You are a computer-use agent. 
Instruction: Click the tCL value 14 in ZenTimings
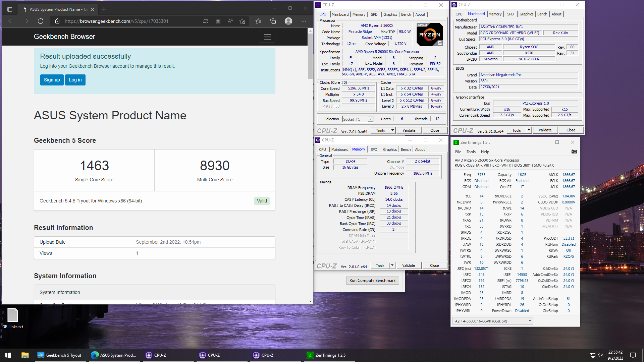481,196
